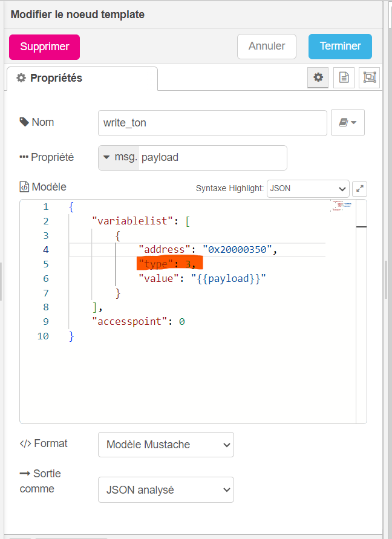Open the msg. property type dropdown

tap(119, 157)
